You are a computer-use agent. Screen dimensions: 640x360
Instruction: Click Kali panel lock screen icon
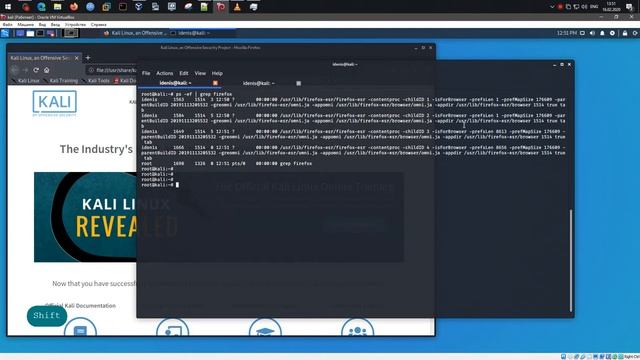click(x=625, y=33)
